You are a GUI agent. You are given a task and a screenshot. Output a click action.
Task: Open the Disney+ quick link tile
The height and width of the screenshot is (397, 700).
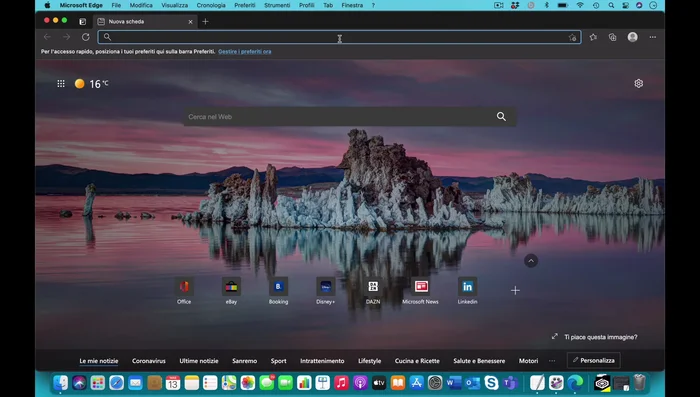pyautogui.click(x=325, y=291)
